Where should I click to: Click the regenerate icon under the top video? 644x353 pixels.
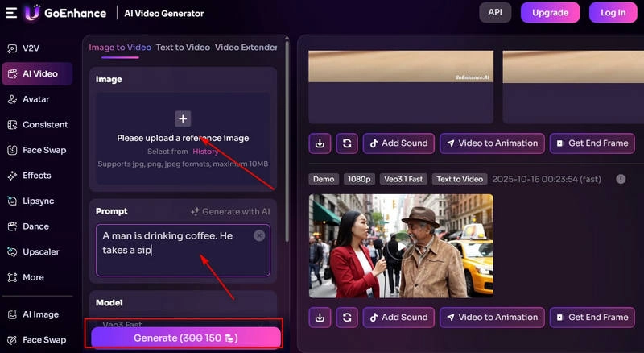point(347,143)
